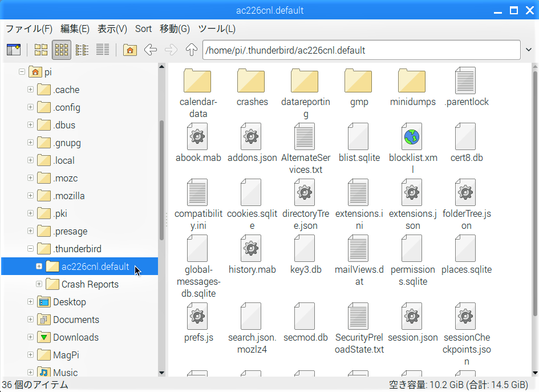This screenshot has height=392, width=539.
Task: Open the path history dropdown arrow
Action: point(529,50)
